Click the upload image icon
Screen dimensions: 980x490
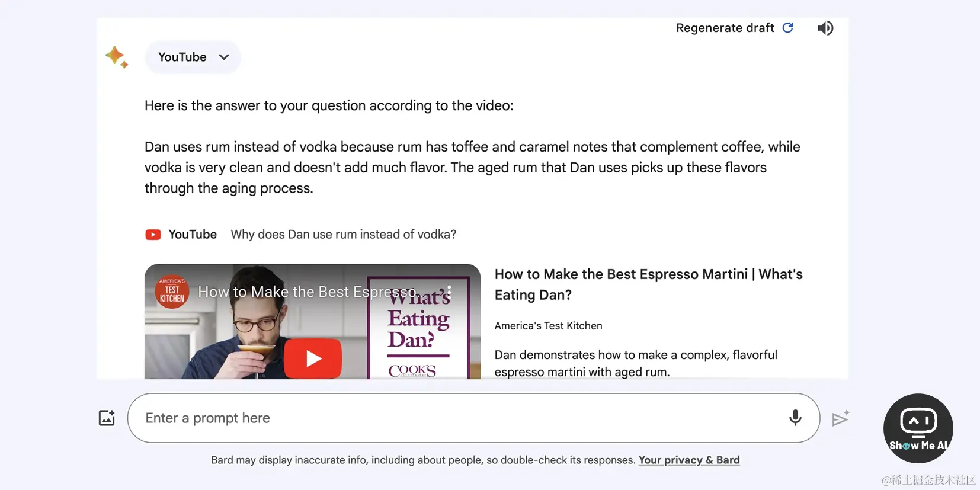107,418
